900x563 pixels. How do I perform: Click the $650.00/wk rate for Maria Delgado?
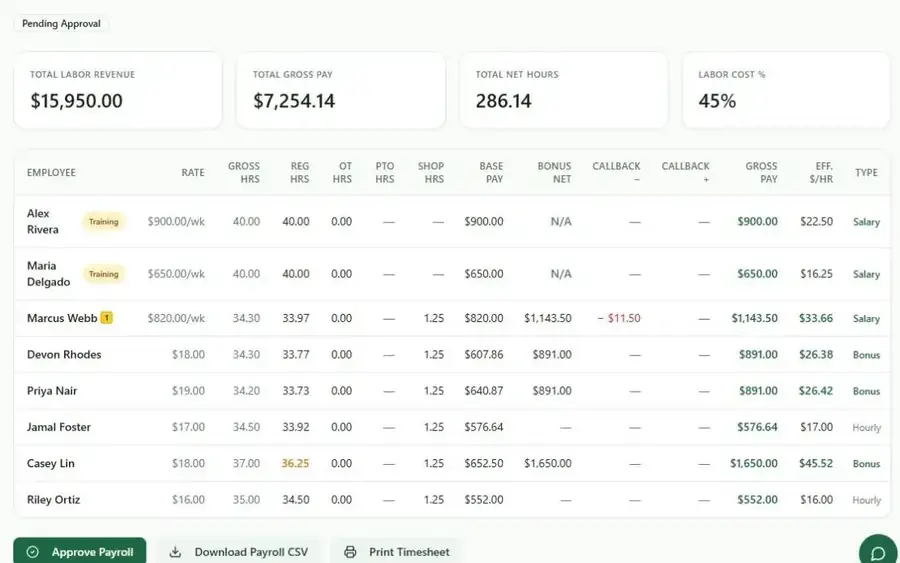[x=176, y=274]
